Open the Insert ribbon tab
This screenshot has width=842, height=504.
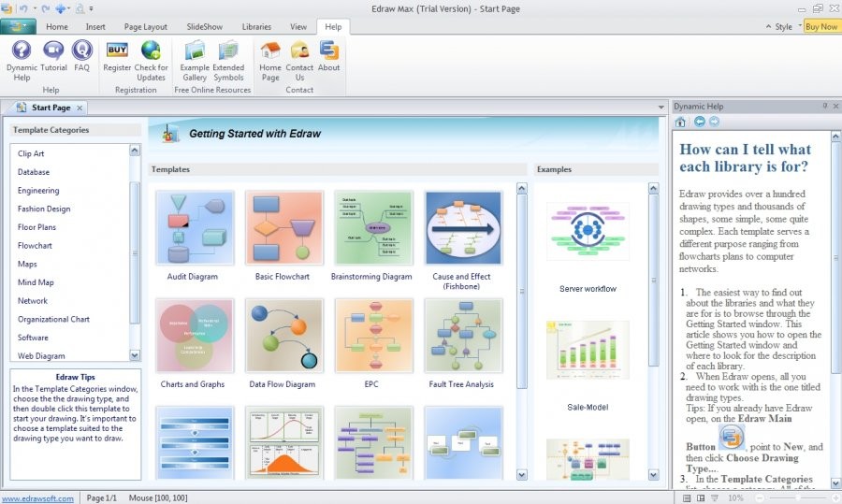pos(95,27)
